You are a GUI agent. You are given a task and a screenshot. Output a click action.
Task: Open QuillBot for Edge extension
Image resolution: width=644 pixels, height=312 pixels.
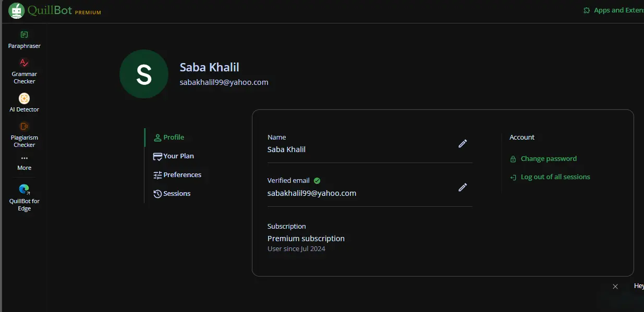[x=24, y=198]
